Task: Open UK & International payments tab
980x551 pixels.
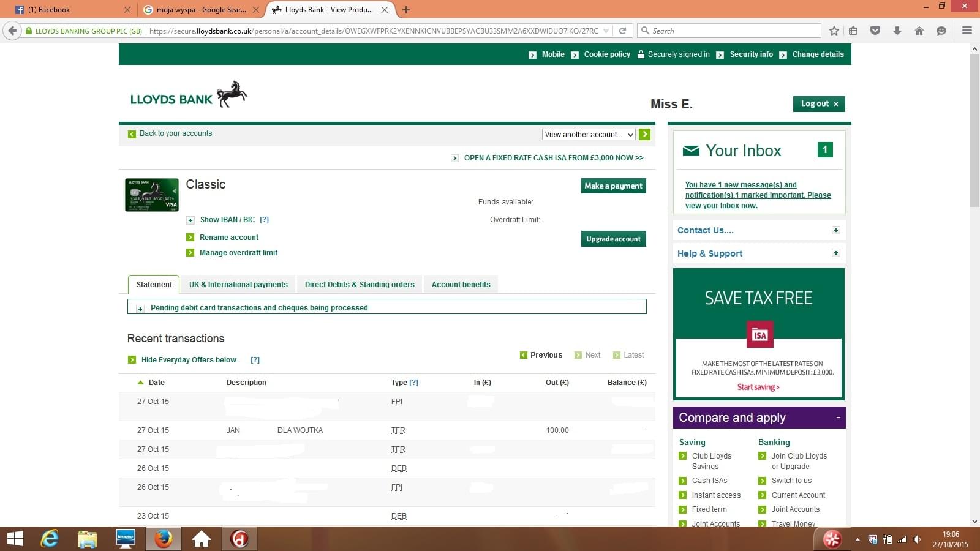Action: [x=238, y=284]
